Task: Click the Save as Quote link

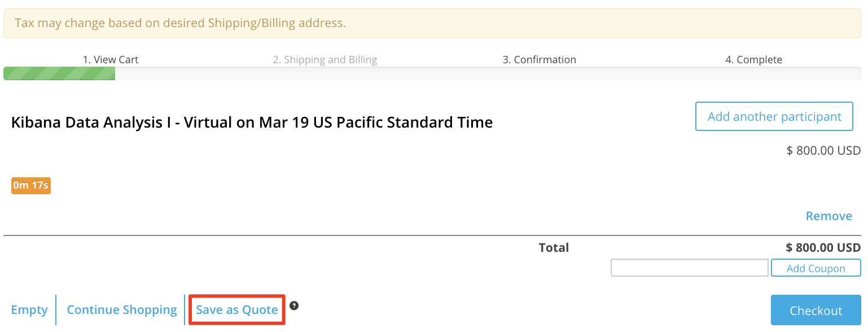Action: (237, 310)
